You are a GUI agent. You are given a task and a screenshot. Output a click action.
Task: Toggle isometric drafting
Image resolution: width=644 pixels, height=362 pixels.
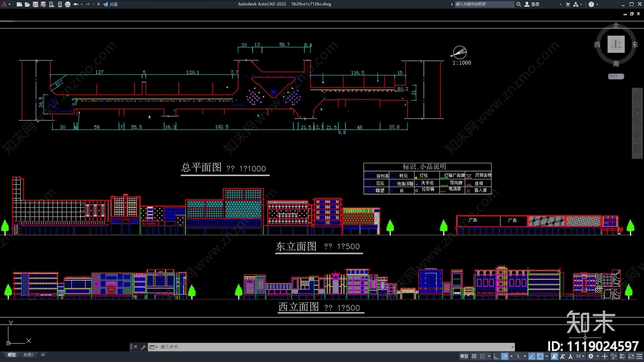click(x=518, y=356)
